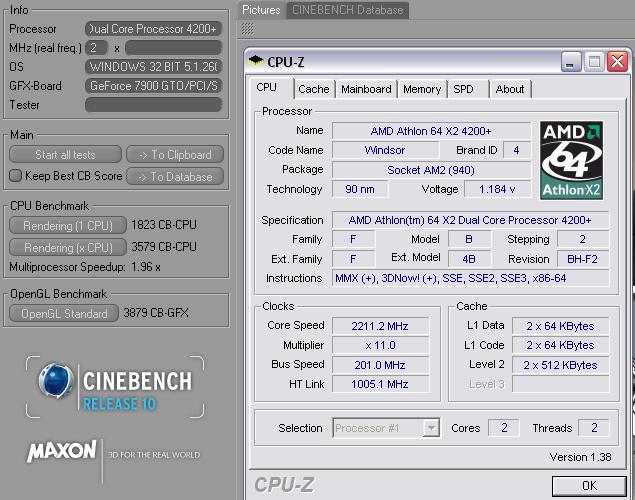Viewport: 635px width, 500px height.
Task: Click the 3879 CB-GFX score
Action: pos(156,313)
